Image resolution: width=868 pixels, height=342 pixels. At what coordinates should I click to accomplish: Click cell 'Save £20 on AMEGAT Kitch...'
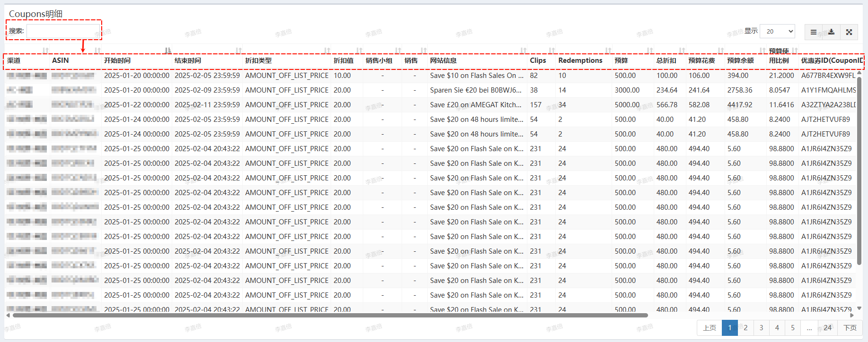pos(476,105)
